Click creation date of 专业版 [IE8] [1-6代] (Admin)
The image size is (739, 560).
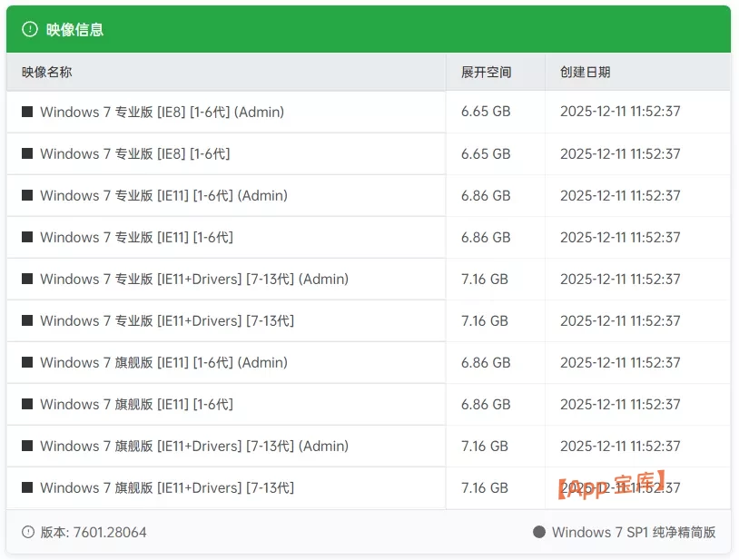(620, 112)
